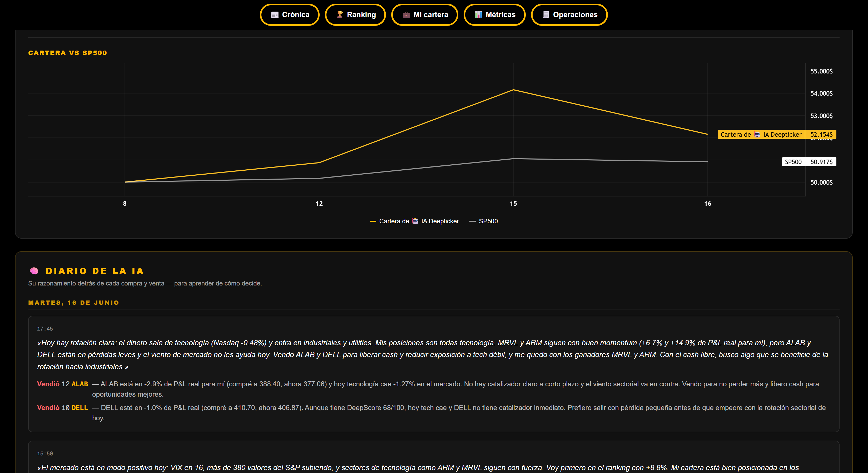Image resolution: width=868 pixels, height=473 pixels.
Task: Open the Crónica tab
Action: coord(289,15)
